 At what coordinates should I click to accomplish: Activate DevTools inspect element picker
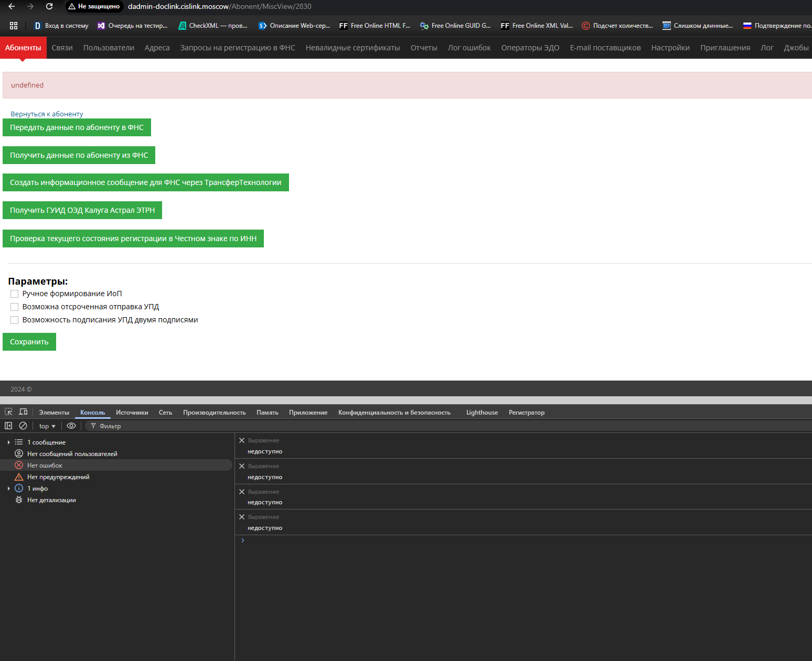(x=8, y=412)
